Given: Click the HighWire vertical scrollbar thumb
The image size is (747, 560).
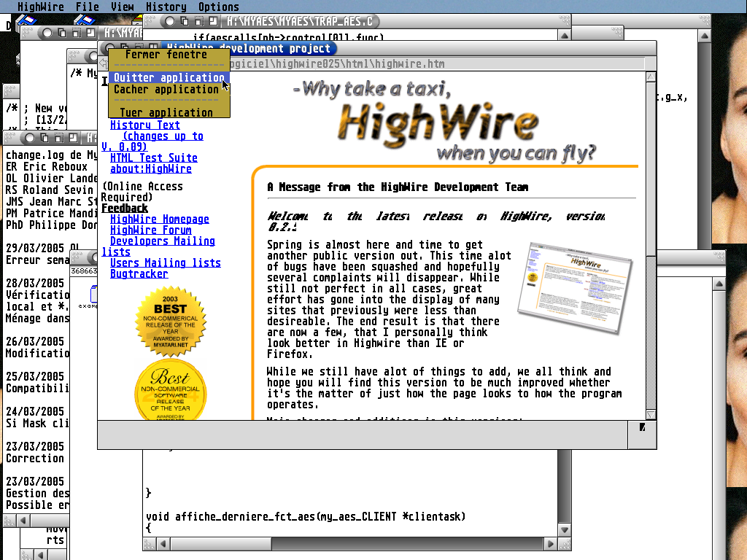Looking at the screenshot, I should (651, 169).
